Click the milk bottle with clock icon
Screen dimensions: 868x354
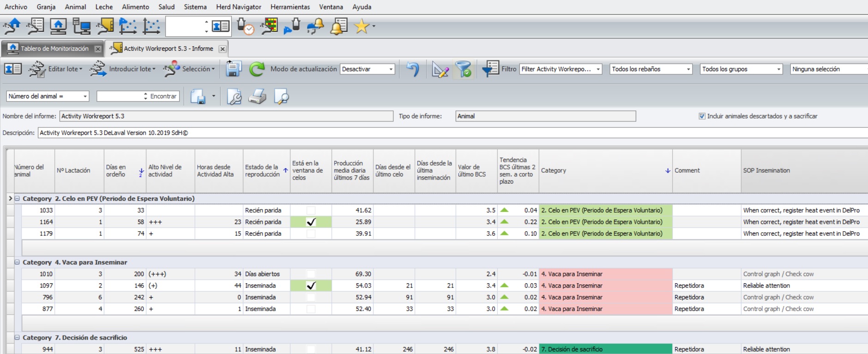click(245, 26)
